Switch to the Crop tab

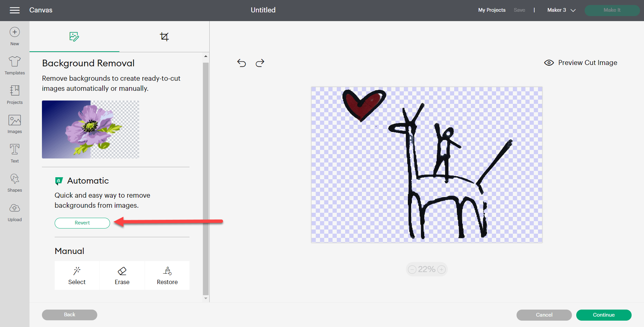point(164,37)
